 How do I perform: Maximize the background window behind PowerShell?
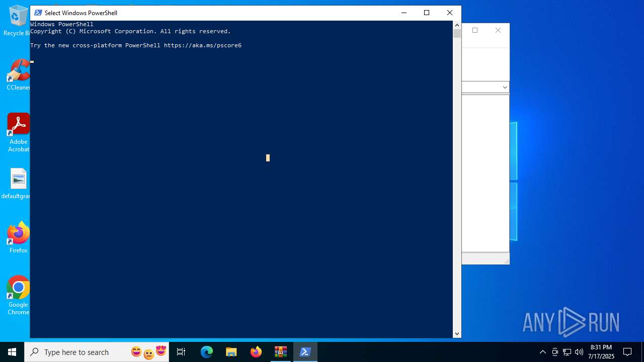(x=475, y=30)
